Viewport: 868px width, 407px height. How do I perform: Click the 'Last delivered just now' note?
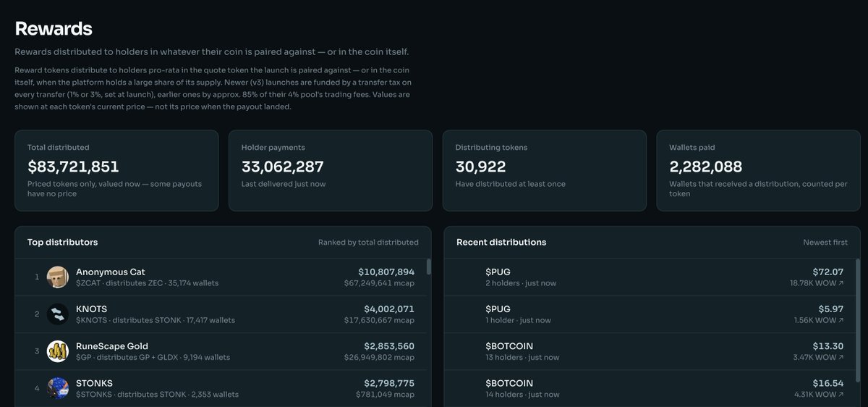[x=284, y=184]
